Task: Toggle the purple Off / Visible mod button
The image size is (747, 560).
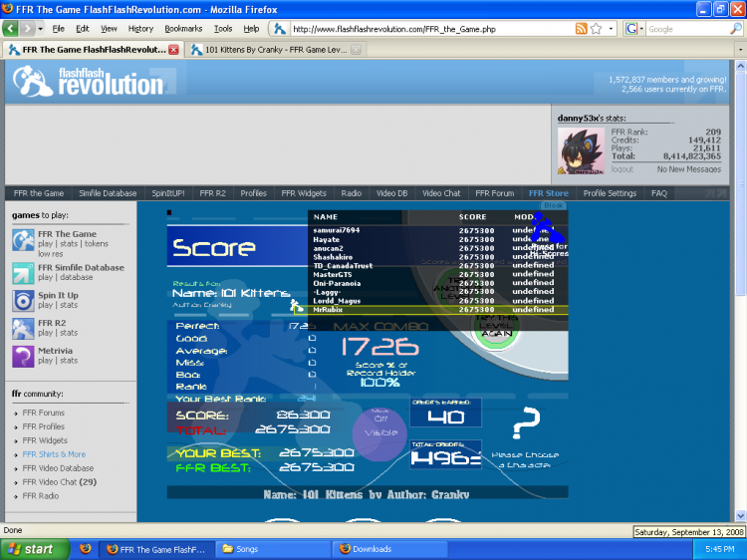Action: tap(379, 433)
